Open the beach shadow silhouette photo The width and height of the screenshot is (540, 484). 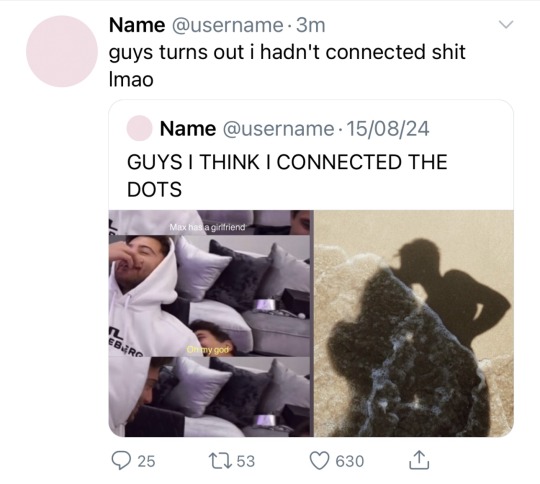coord(414,323)
